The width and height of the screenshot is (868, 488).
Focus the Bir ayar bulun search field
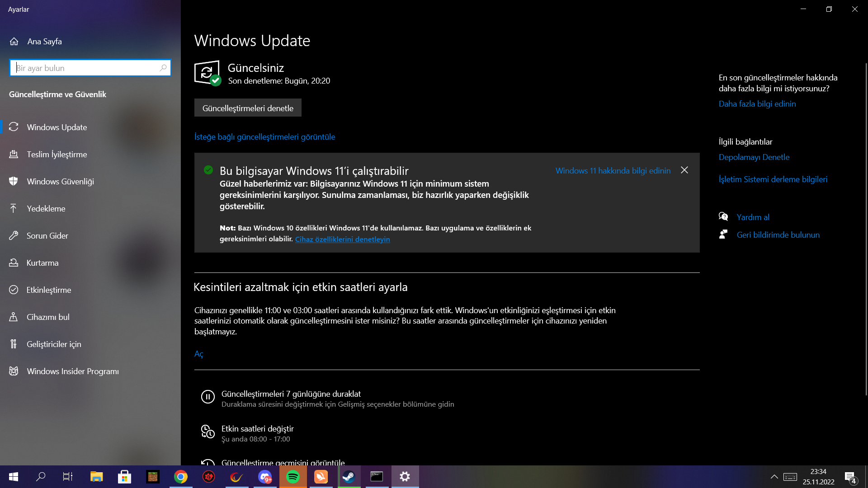click(x=86, y=68)
